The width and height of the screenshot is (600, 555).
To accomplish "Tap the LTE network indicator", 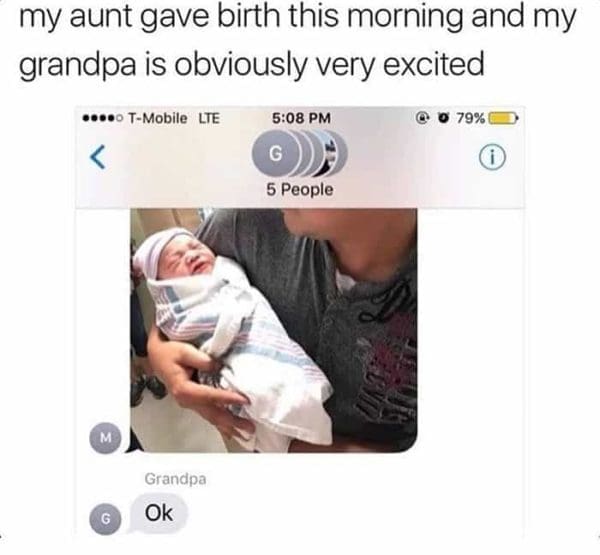I will 209,118.
